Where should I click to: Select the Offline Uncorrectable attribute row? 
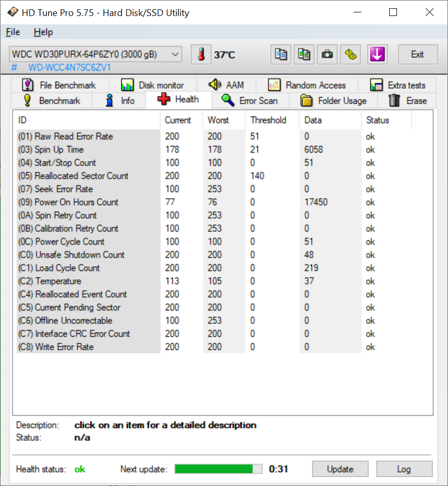(x=214, y=320)
